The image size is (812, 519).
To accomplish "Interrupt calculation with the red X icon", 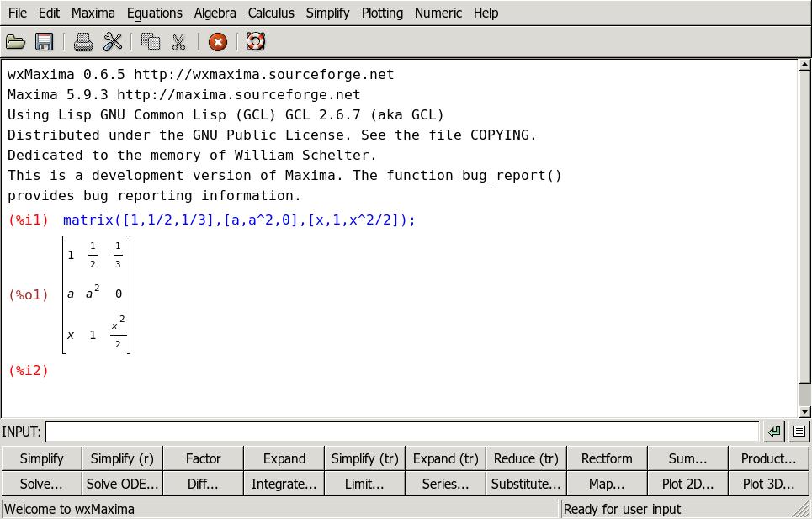I will [x=217, y=42].
